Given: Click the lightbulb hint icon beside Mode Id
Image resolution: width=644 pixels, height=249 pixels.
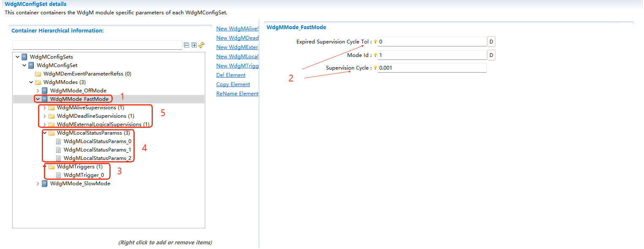Looking at the screenshot, I should click(x=375, y=55).
